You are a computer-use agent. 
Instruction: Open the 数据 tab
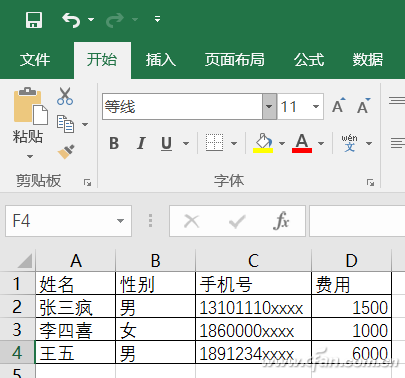pos(368,60)
